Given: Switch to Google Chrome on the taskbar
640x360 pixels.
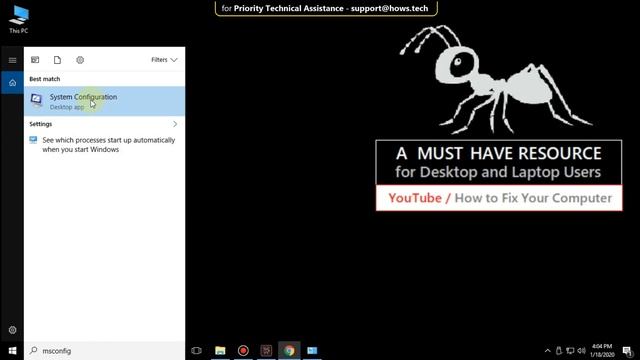Looking at the screenshot, I should coord(289,351).
